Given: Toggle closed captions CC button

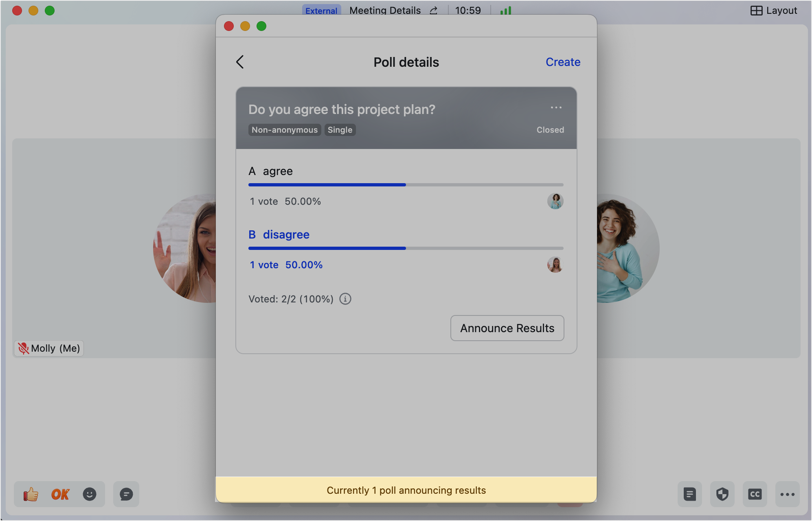Looking at the screenshot, I should click(755, 495).
